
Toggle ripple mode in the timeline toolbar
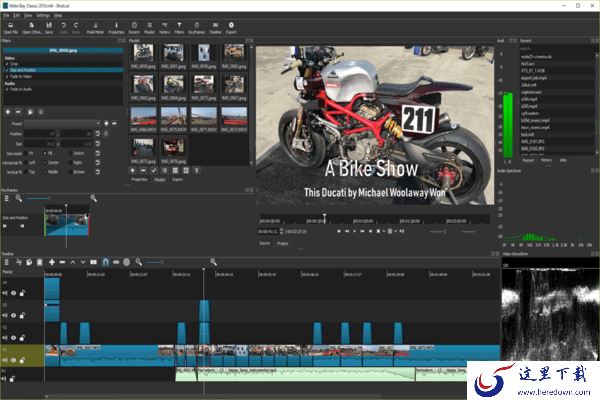pos(127,262)
